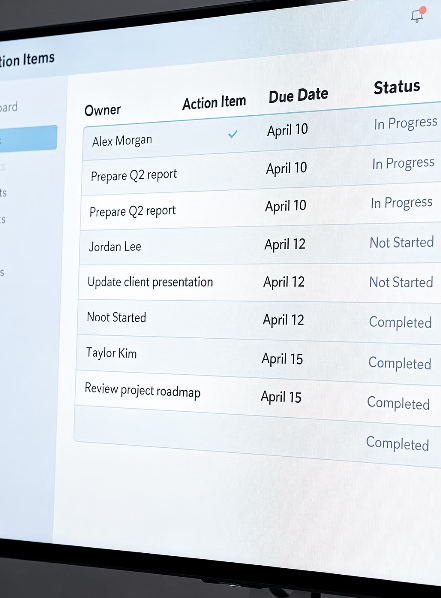Click Not Started status for Jordan Lee

pos(401,242)
